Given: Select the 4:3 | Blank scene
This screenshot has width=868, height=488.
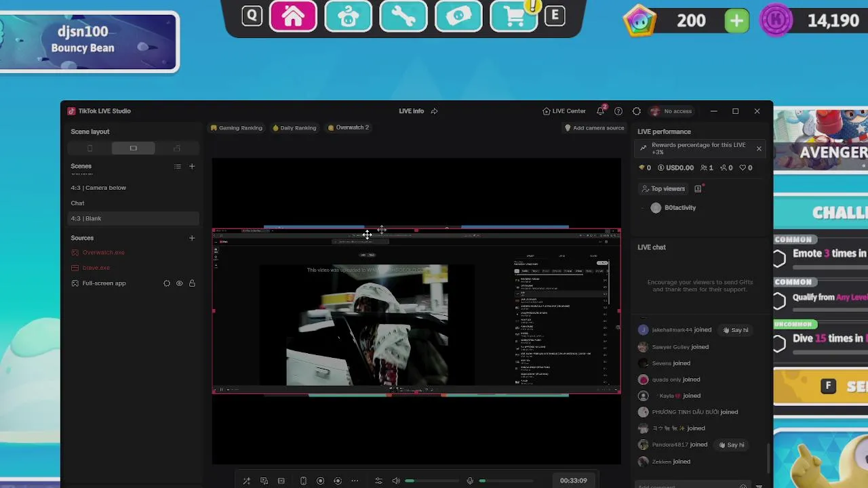Looking at the screenshot, I should click(133, 218).
